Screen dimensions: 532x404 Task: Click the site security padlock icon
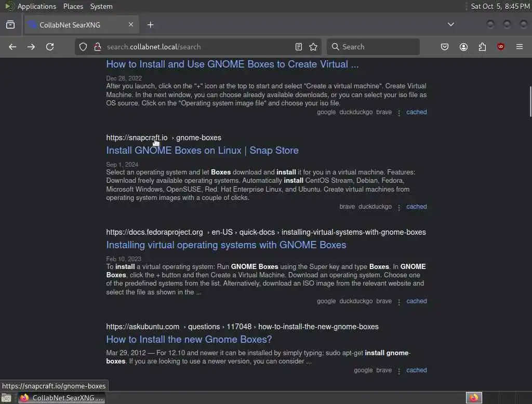tap(97, 47)
